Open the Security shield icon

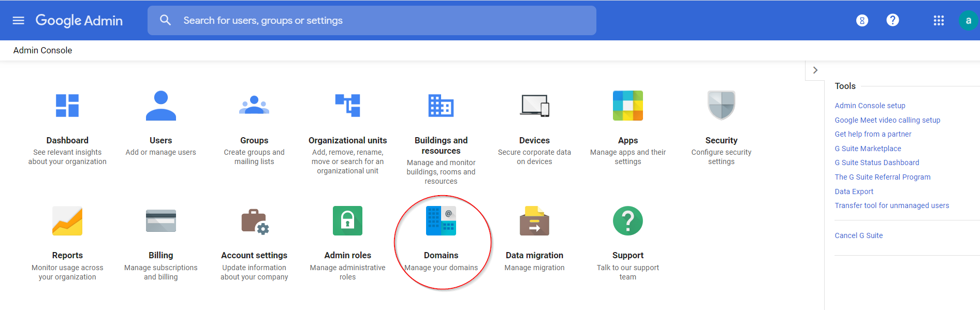[x=721, y=106]
